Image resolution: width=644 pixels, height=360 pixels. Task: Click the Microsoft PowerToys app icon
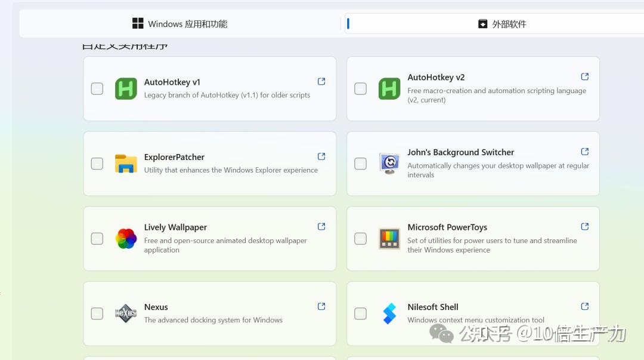389,239
